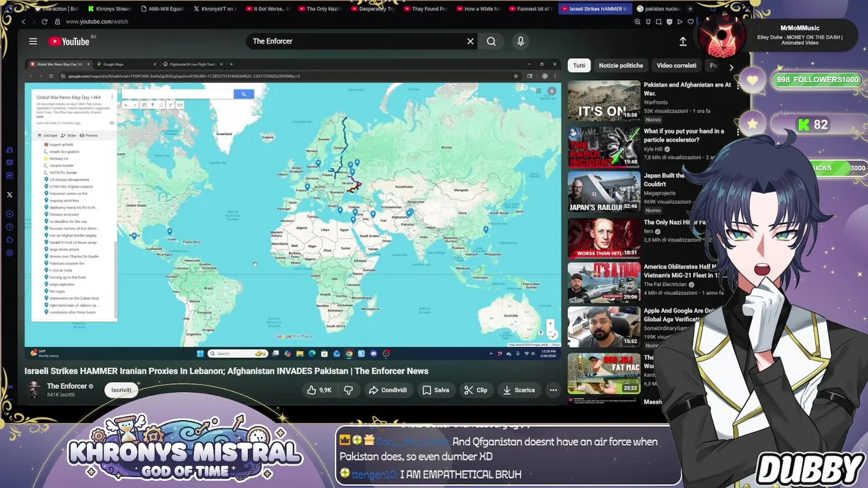Go to the YouTube home logo
This screenshot has height=488, width=868.
click(68, 41)
